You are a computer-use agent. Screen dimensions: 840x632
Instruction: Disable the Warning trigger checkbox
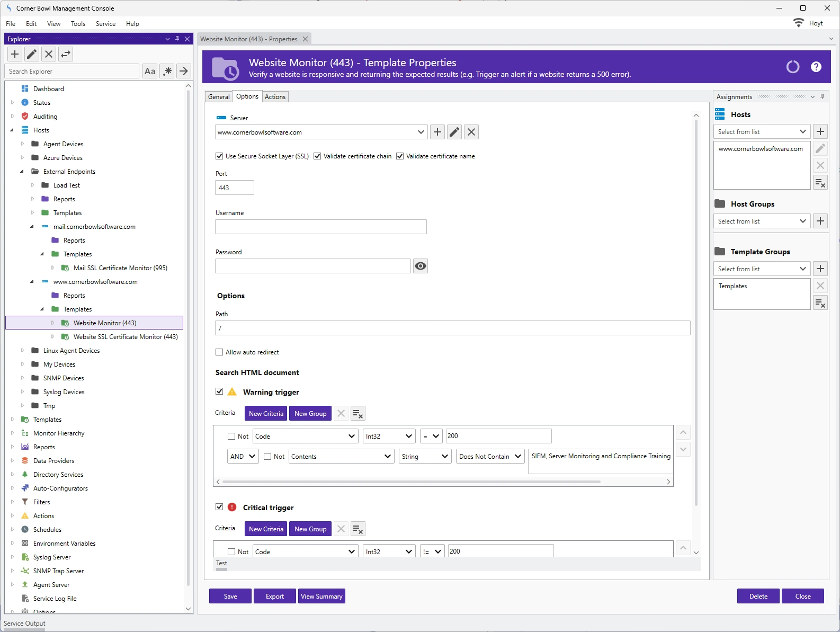(x=219, y=391)
